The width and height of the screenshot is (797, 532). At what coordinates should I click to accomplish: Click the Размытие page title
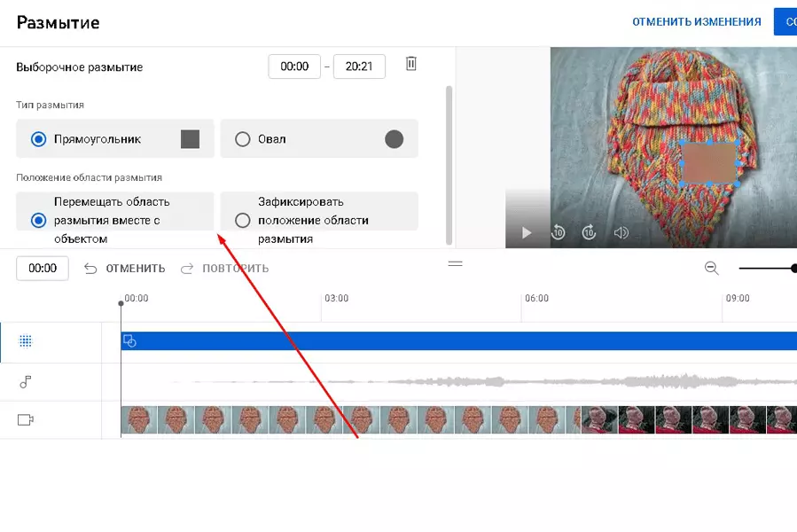pos(58,22)
